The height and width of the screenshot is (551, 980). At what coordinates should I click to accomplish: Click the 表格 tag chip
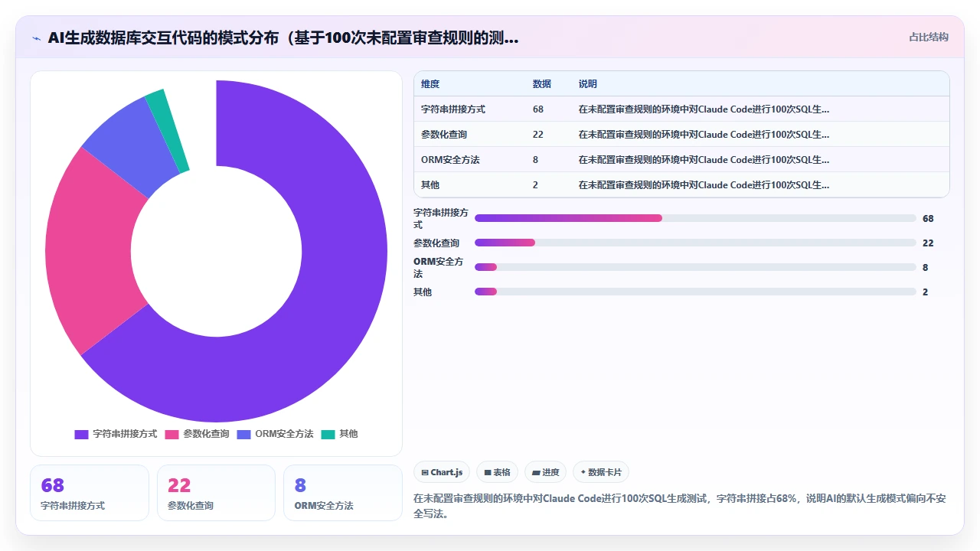(x=498, y=472)
